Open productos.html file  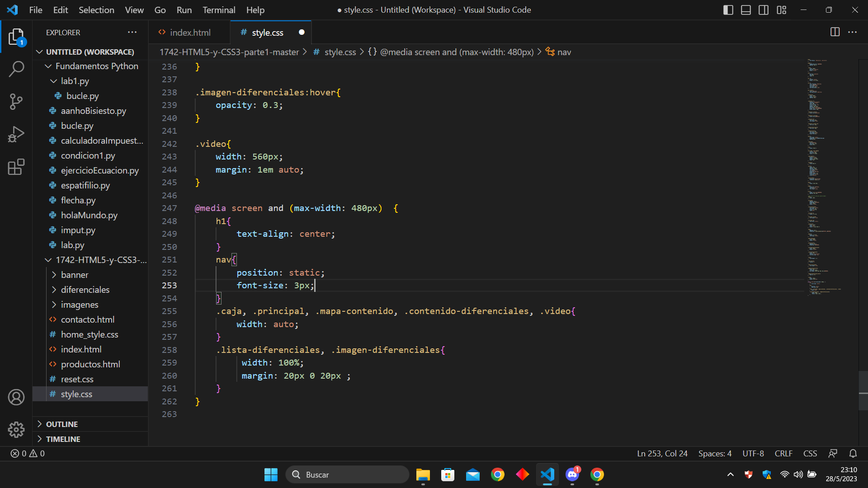(x=91, y=364)
